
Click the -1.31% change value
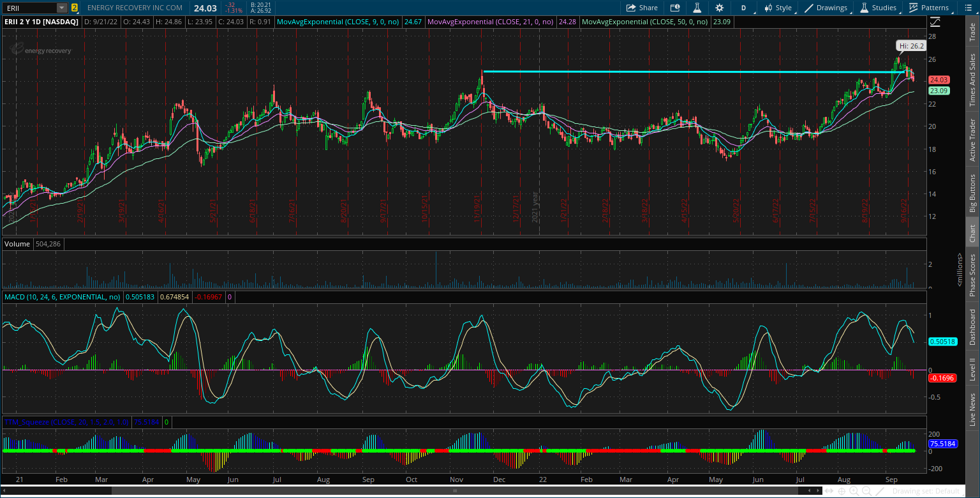click(235, 11)
